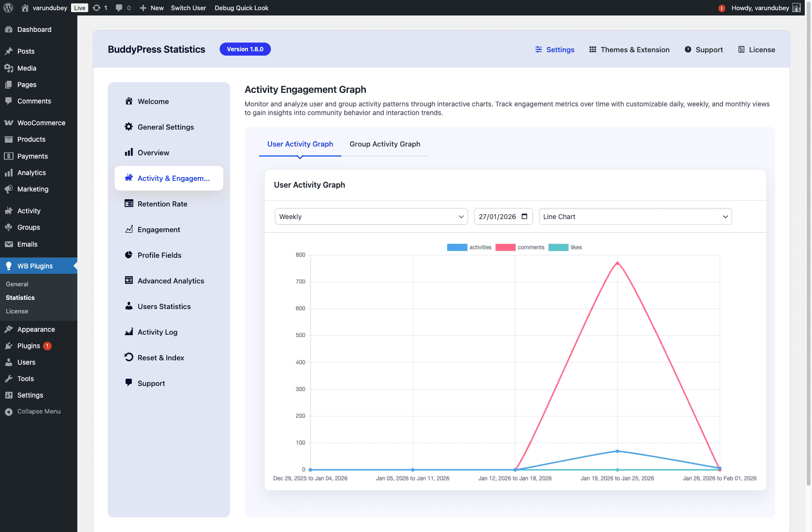Open the License page link
Viewport: 812px width, 532px height.
pyautogui.click(x=756, y=49)
